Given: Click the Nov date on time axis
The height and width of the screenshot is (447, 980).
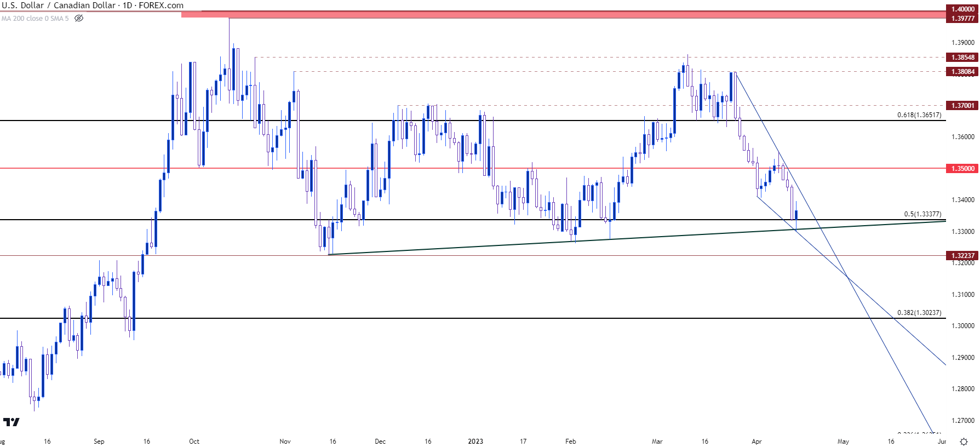Looking at the screenshot, I should point(285,442).
